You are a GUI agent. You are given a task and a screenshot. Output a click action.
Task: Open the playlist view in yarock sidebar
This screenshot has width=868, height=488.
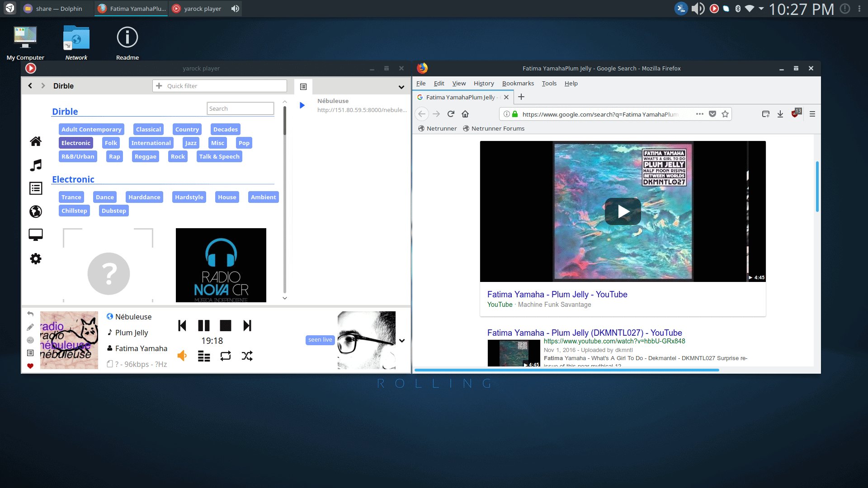(36, 188)
